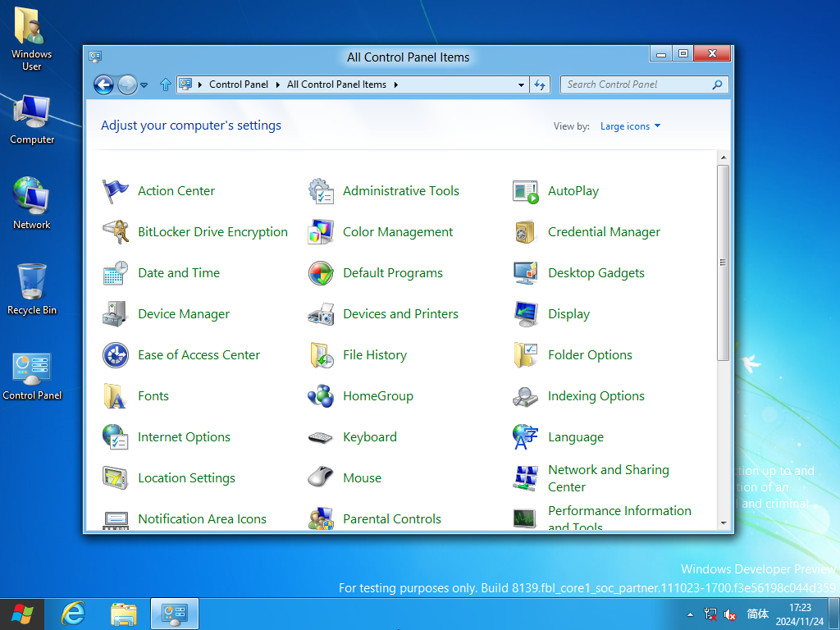Click the scrollbar down arrow
The height and width of the screenshot is (630, 840).
pyautogui.click(x=724, y=523)
